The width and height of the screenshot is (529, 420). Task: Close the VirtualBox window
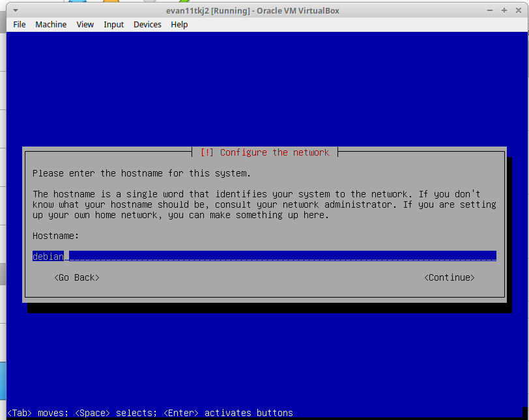point(519,10)
